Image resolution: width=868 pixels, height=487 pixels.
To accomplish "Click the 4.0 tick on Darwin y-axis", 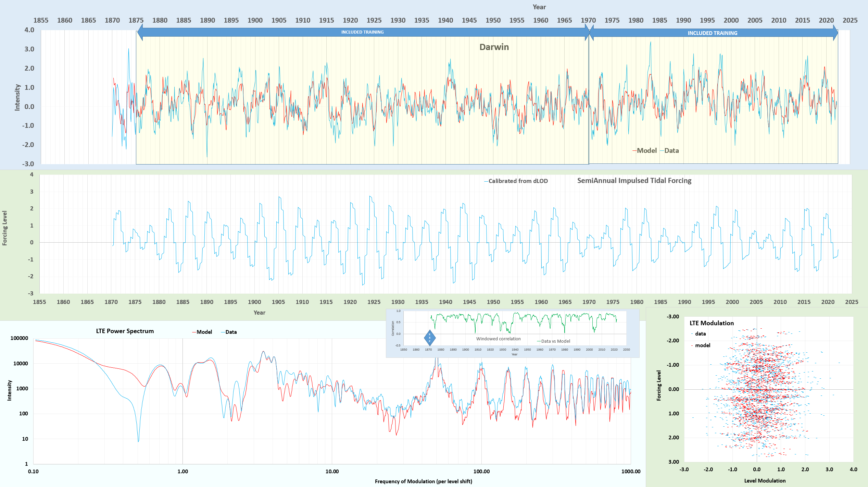I will click(29, 30).
